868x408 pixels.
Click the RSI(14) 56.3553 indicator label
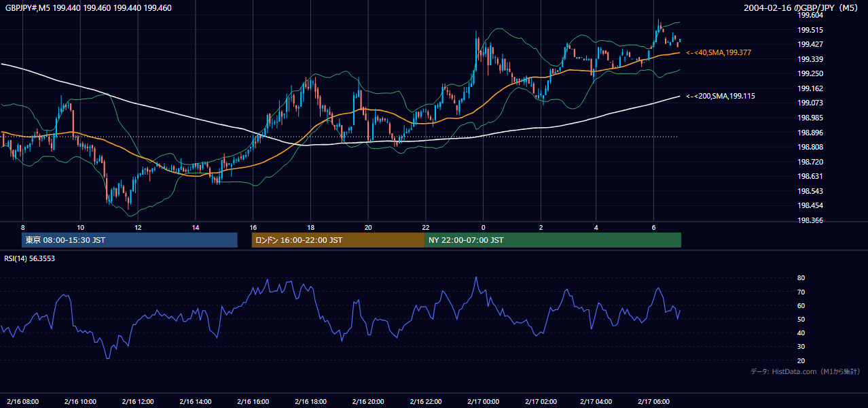tap(30, 258)
